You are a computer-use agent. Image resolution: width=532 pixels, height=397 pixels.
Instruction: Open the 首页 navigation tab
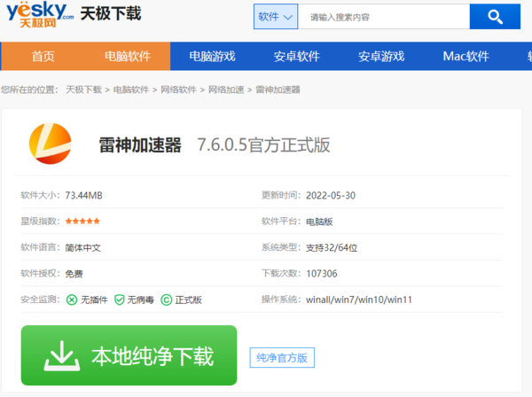coord(43,57)
